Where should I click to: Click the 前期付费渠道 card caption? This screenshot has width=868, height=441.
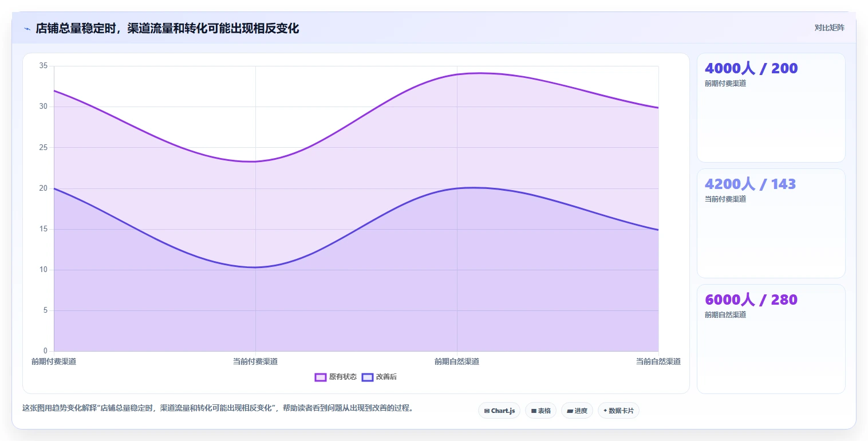(x=725, y=83)
